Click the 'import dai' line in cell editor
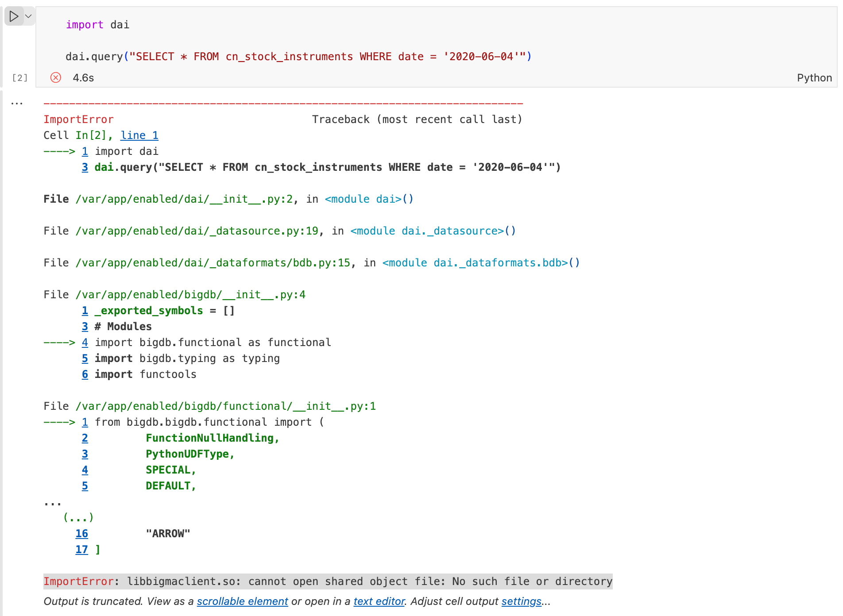843x616 pixels. [97, 25]
